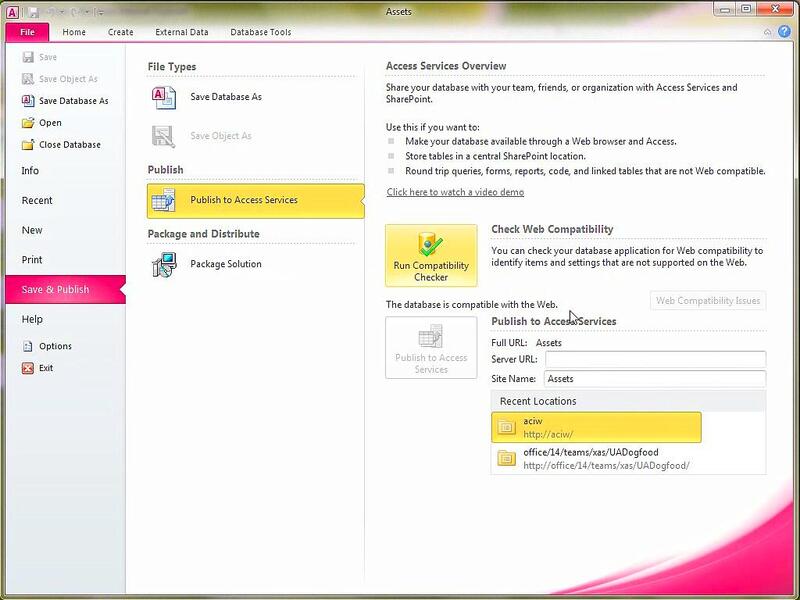Click the Exit icon in sidebar

pos(28,368)
